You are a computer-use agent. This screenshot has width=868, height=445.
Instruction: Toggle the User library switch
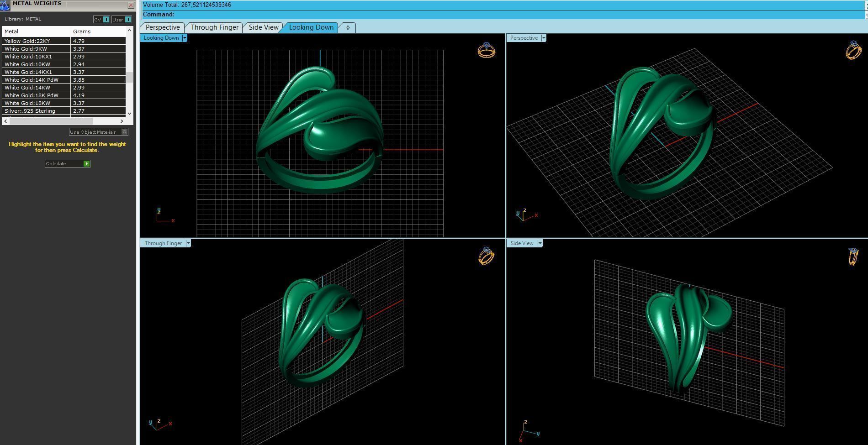[x=122, y=20]
